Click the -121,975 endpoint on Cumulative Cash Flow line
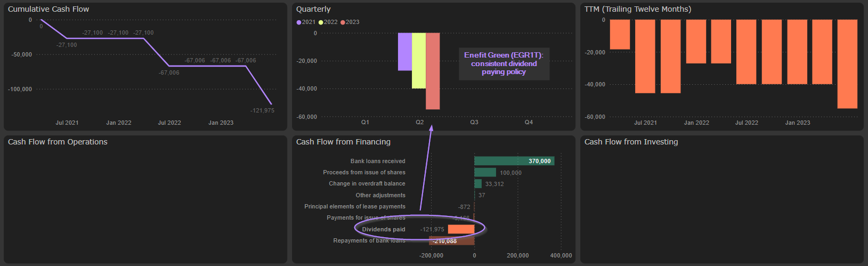Screen dimensions: 868x266 click(271, 104)
